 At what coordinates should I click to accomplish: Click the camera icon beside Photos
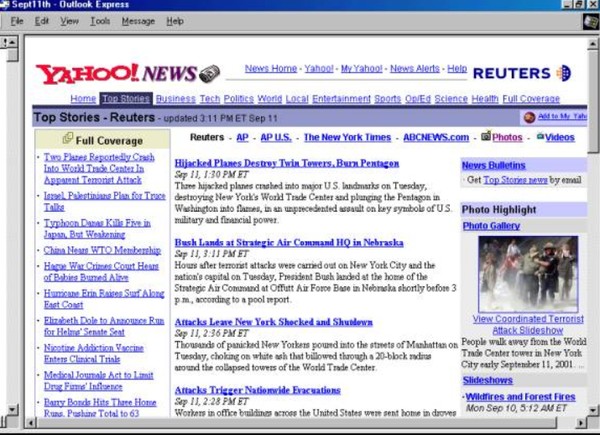point(486,136)
